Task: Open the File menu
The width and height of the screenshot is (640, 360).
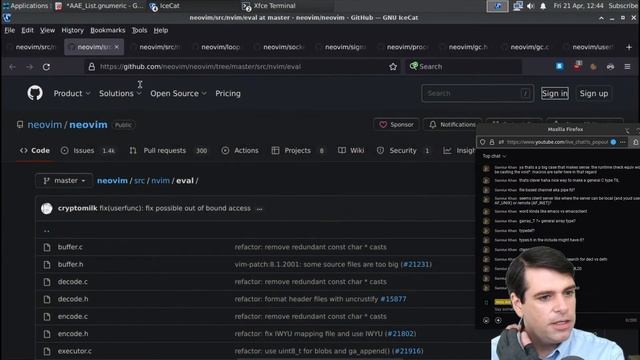Action: tap(9, 30)
